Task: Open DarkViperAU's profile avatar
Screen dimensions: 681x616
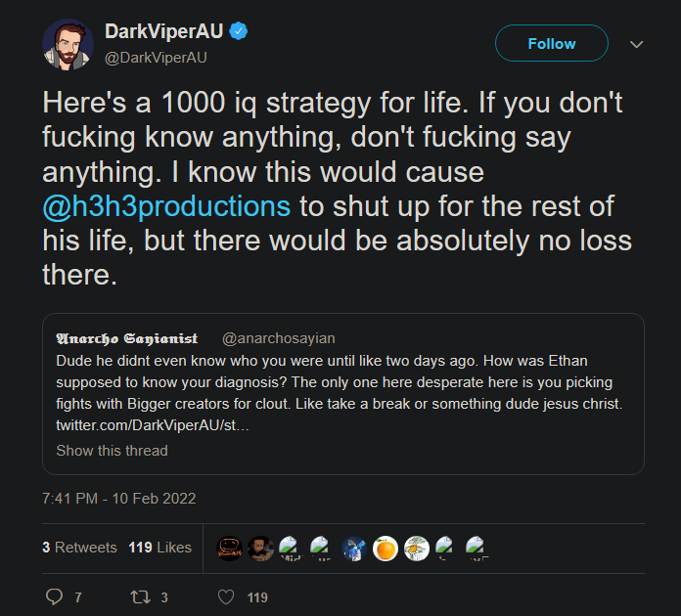Action: tap(68, 43)
